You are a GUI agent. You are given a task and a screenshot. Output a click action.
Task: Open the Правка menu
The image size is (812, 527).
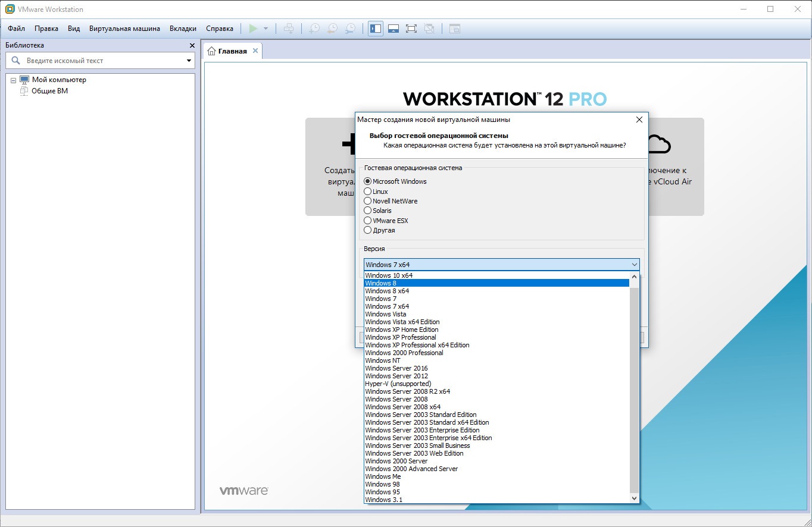(46, 29)
